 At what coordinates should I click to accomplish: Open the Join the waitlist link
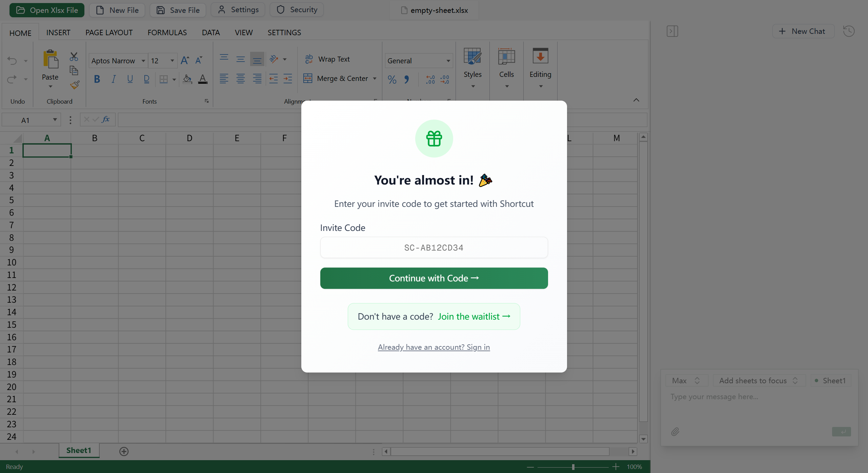(475, 316)
